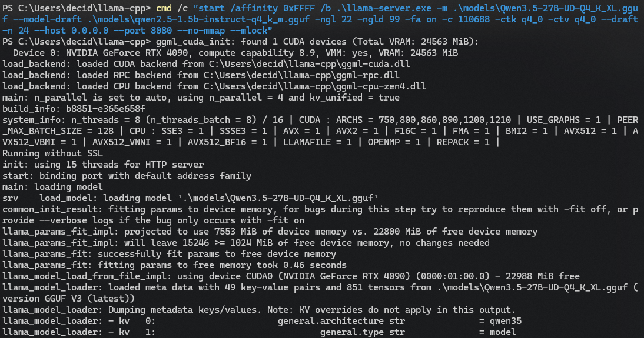Image resolution: width=644 pixels, height=338 pixels.
Task: Click the NVIDIA GeForce RTX 4090 device line
Action: tap(235, 52)
